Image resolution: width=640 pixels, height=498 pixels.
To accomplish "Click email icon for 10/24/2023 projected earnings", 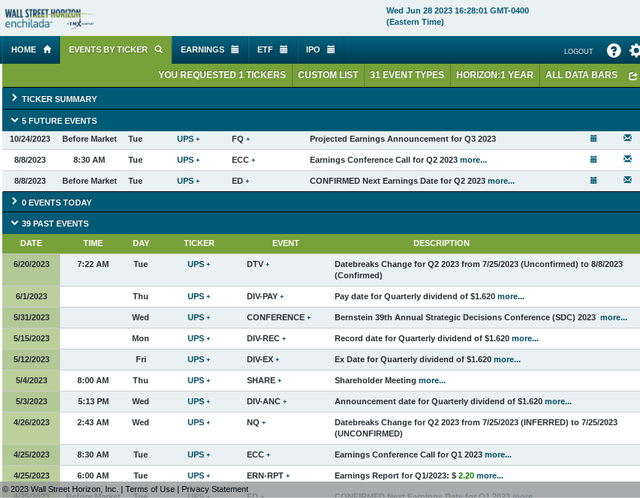I will coord(627,138).
